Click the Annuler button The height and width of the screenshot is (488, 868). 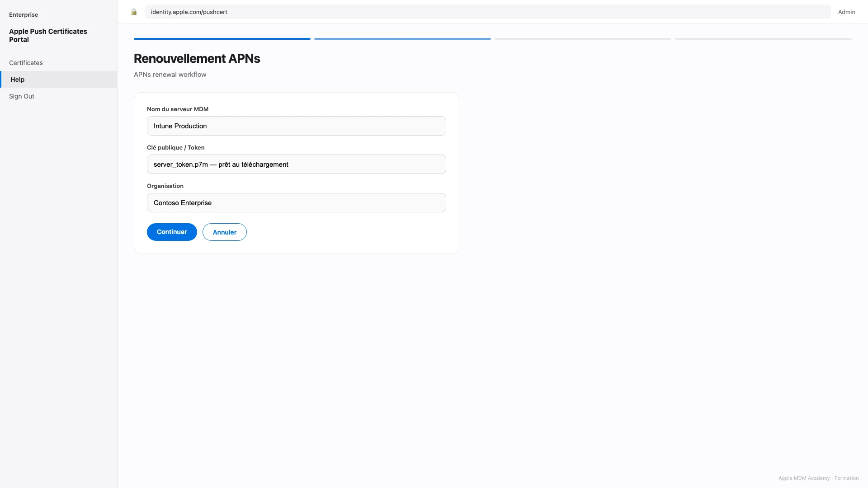(225, 232)
